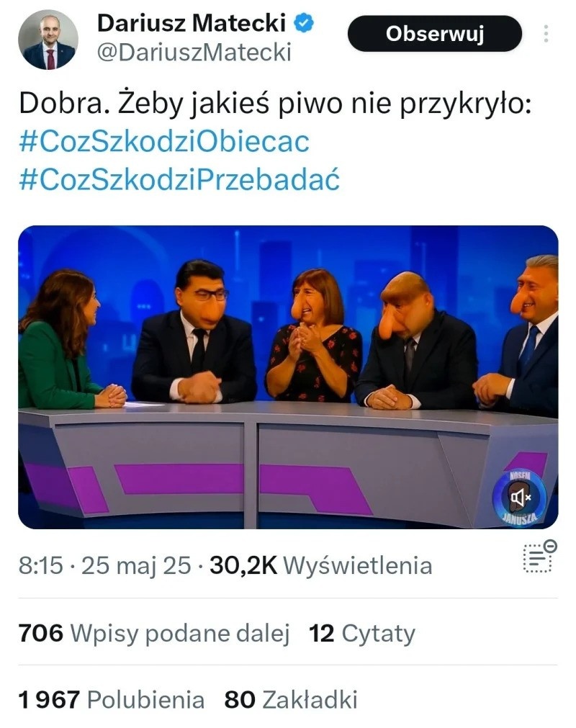
Task: View the 706 Wpisy podane dalej reposts
Action: tap(154, 633)
